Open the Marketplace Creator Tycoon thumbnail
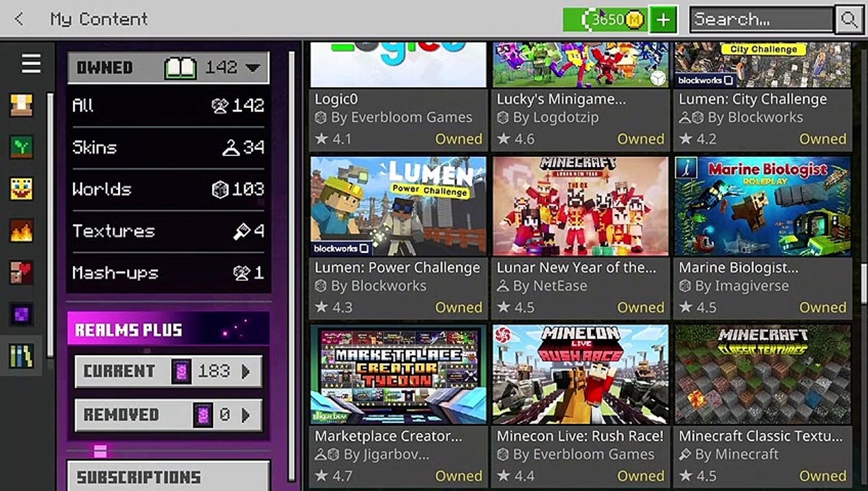The width and height of the screenshot is (868, 491). (x=399, y=374)
